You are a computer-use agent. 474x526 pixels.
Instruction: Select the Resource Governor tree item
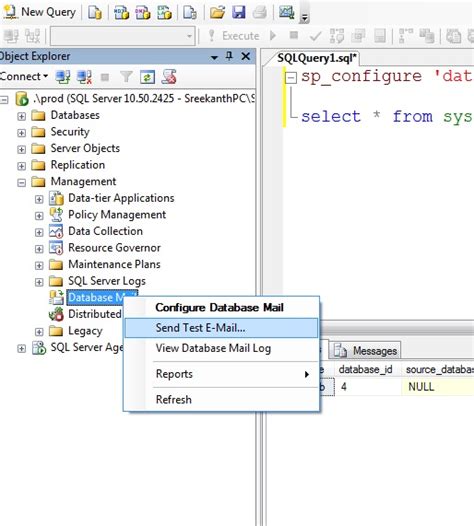114,248
